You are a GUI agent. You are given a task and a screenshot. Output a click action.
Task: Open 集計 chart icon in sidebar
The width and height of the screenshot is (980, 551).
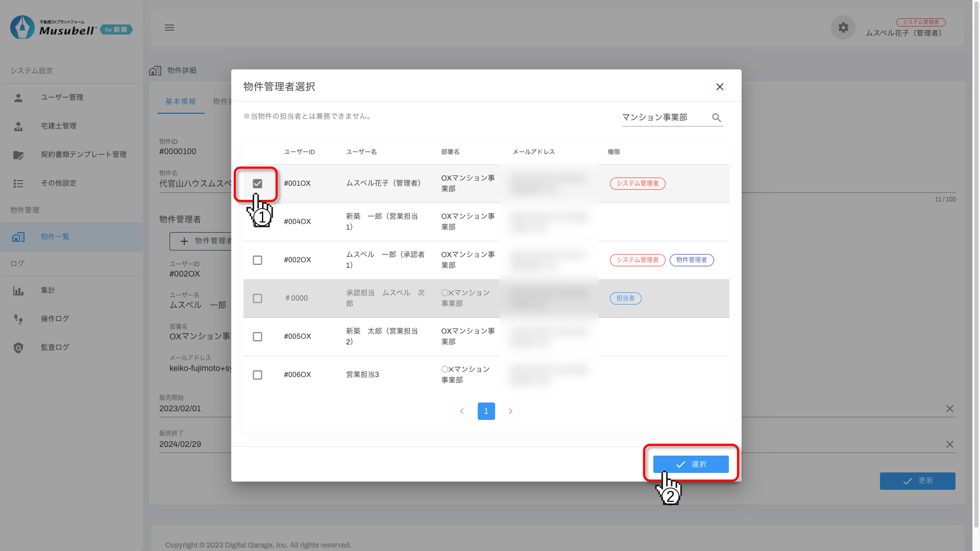coord(18,291)
